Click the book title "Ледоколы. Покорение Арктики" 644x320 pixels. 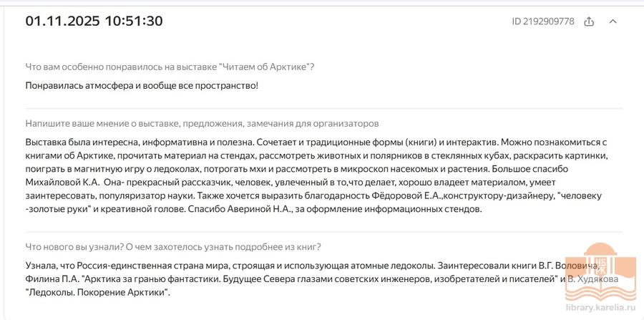pos(97,293)
